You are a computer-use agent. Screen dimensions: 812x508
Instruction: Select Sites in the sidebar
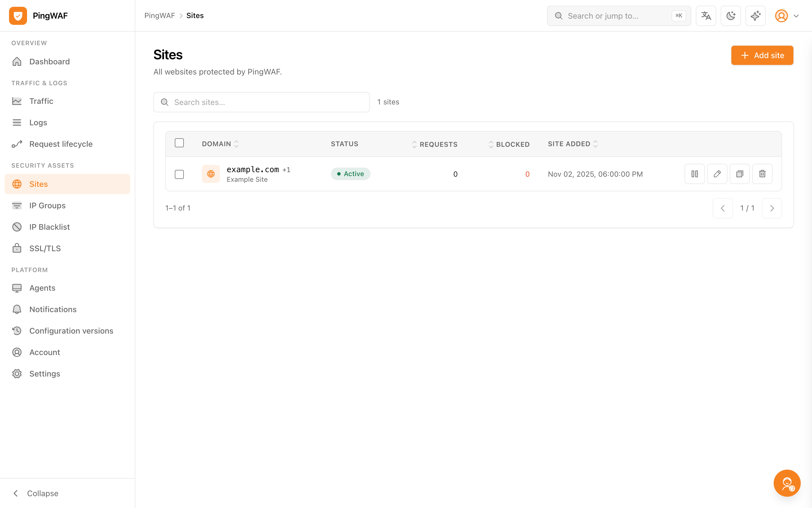point(67,184)
